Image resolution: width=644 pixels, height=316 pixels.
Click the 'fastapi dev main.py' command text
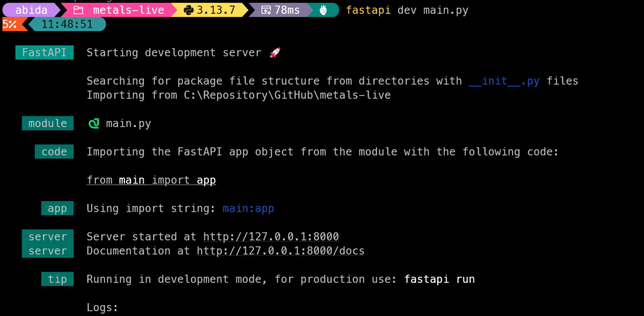click(407, 10)
